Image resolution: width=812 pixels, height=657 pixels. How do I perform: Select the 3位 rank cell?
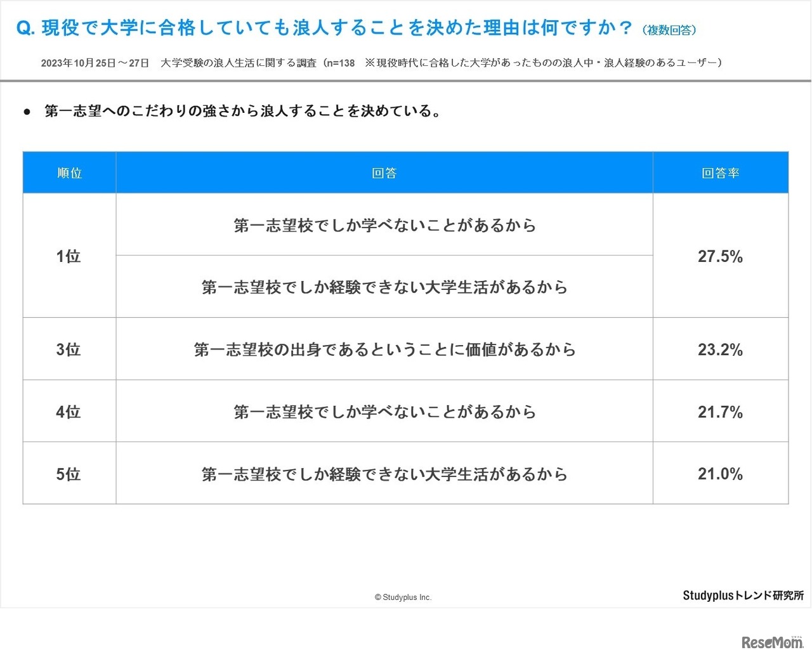[69, 349]
